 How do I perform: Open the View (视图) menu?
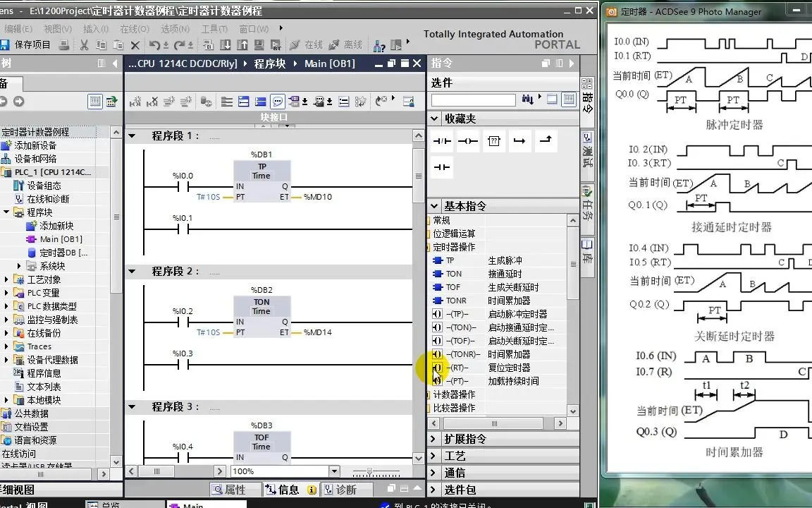58,29
